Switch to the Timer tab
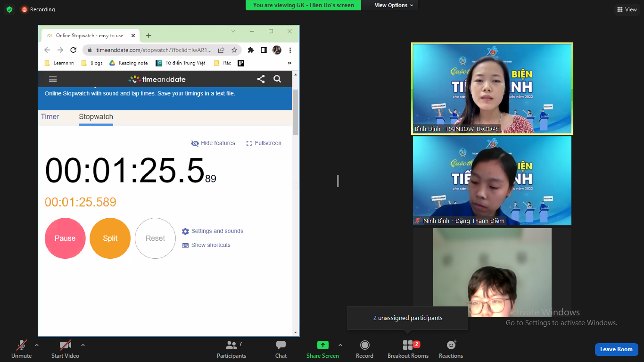This screenshot has width=644, height=362. pos(50,117)
